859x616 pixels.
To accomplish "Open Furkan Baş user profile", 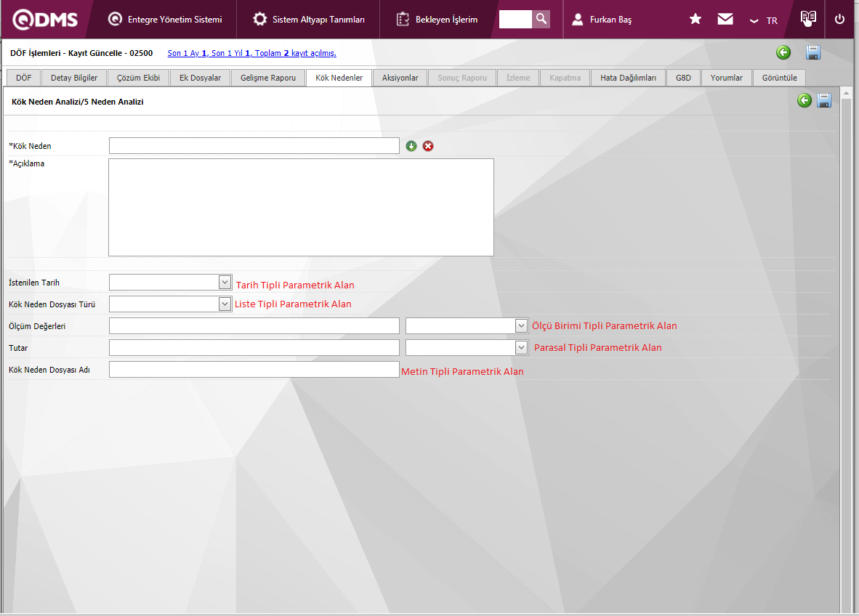I will pos(602,19).
